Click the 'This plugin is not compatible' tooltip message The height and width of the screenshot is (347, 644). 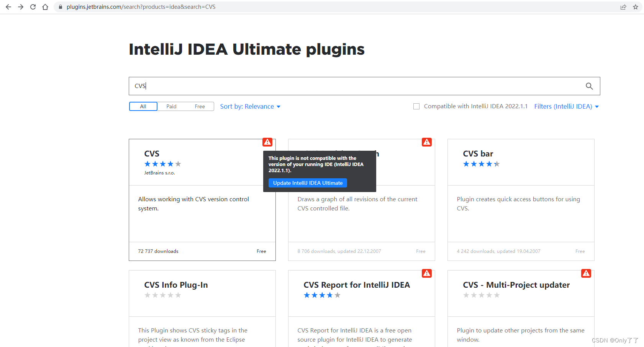(316, 164)
